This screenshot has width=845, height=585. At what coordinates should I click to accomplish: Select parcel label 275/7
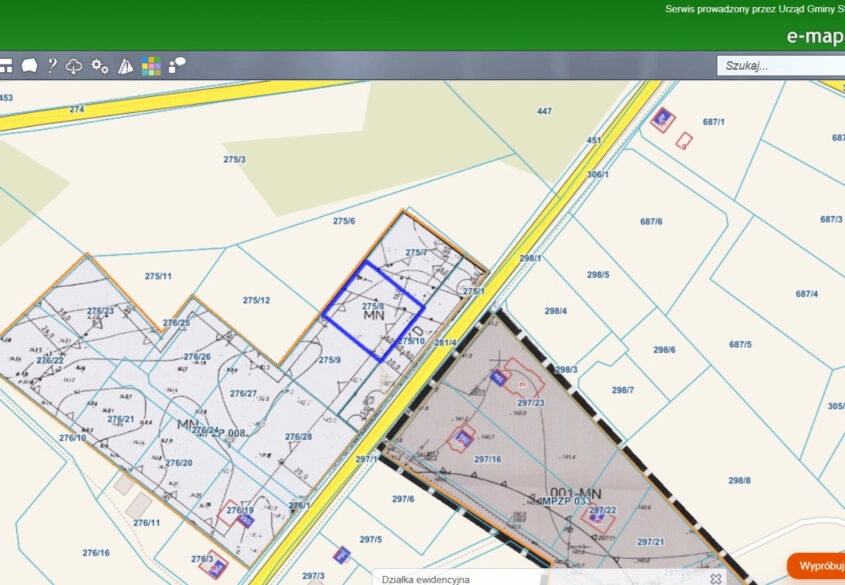[x=417, y=253]
